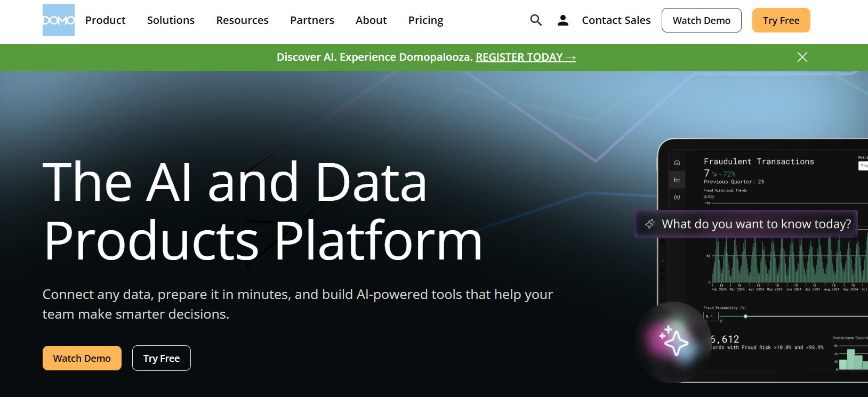This screenshot has width=868, height=397.
Task: Click the sparkle icon in the AI prompt
Action: 650,224
